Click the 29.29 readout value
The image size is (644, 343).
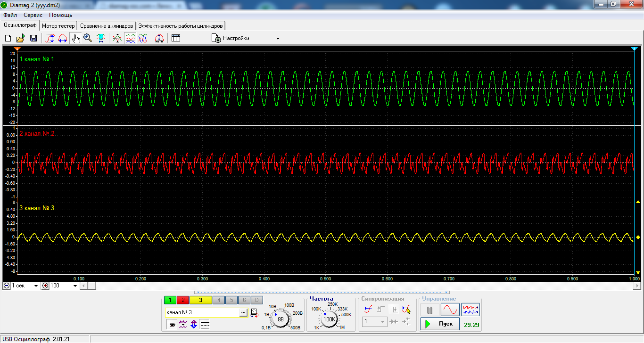pos(471,325)
